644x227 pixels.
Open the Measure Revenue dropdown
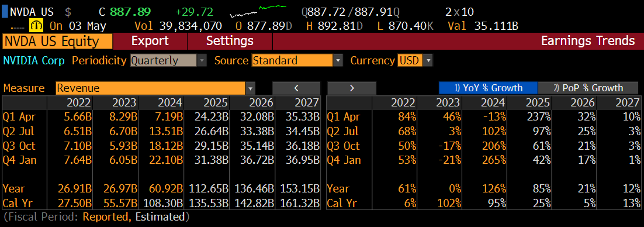pos(150,88)
